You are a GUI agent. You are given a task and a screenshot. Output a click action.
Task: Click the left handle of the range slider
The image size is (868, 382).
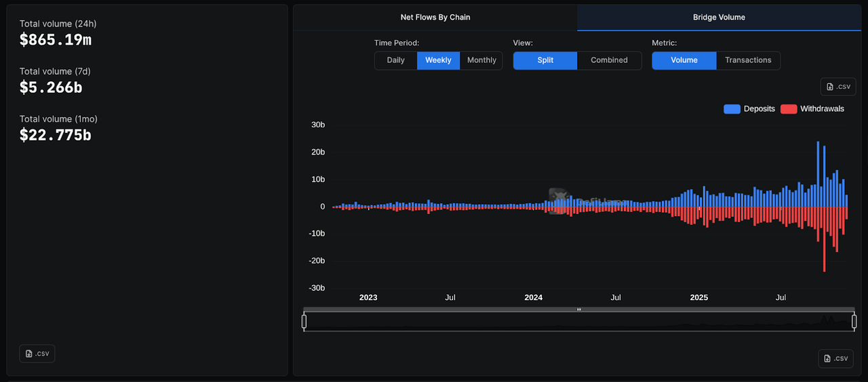click(304, 322)
